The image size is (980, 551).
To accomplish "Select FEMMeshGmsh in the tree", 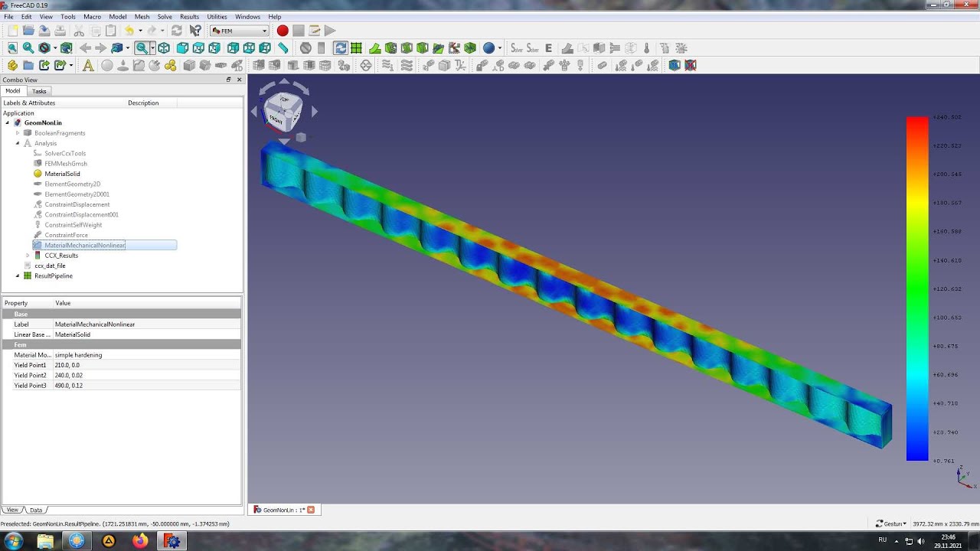I will click(66, 164).
